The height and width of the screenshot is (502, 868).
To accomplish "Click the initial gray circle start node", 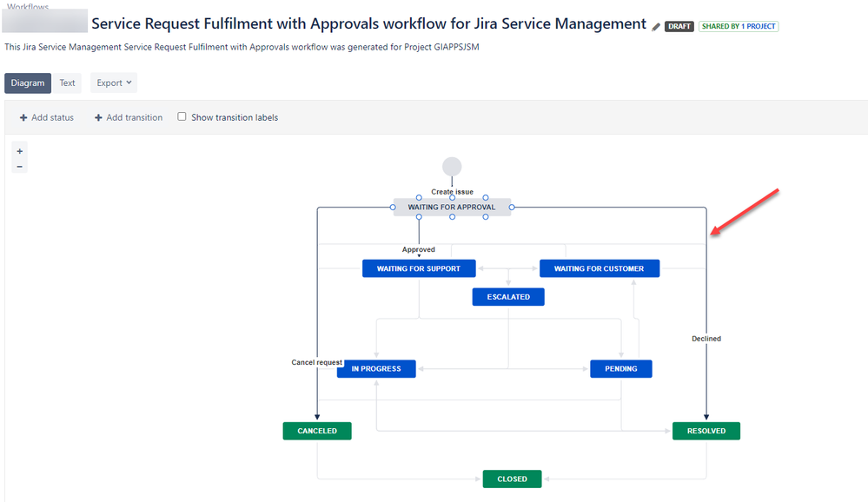I will click(x=452, y=167).
